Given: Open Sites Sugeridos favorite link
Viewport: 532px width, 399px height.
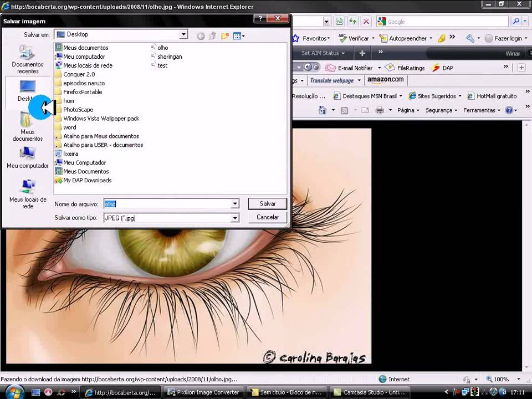Looking at the screenshot, I should pyautogui.click(x=435, y=96).
